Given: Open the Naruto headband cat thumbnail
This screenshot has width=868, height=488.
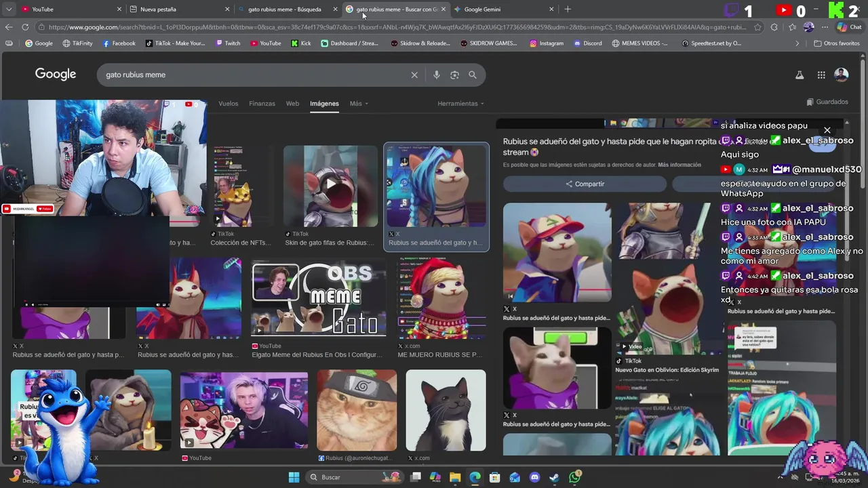Looking at the screenshot, I should [357, 410].
